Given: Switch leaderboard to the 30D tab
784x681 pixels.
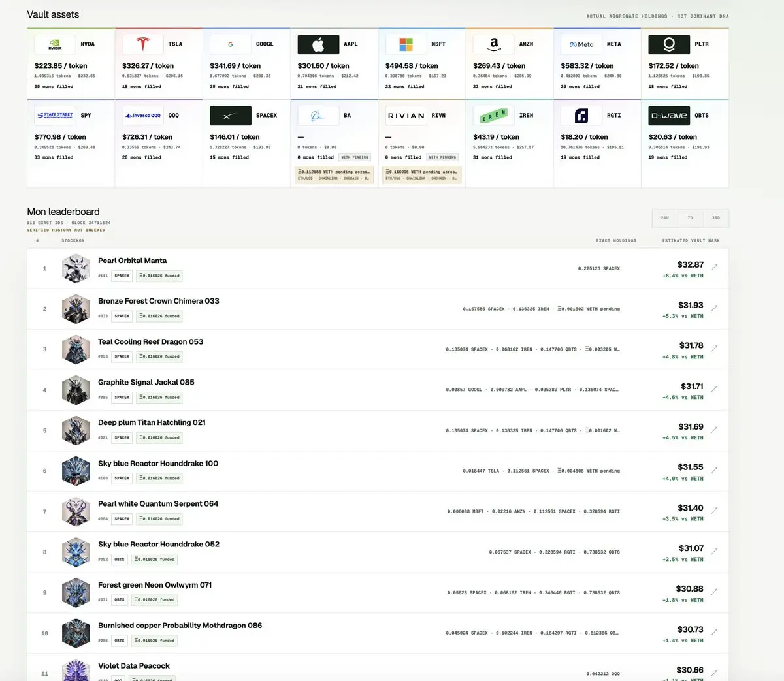Looking at the screenshot, I should [x=716, y=218].
